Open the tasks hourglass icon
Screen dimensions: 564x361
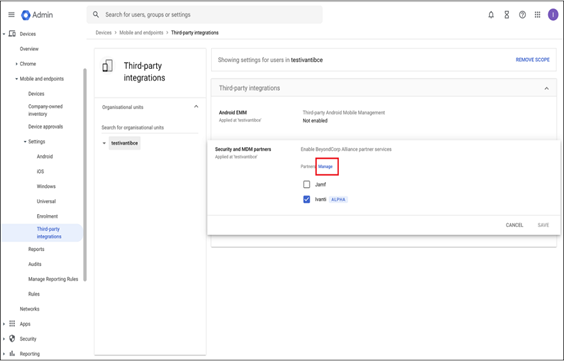pyautogui.click(x=506, y=15)
